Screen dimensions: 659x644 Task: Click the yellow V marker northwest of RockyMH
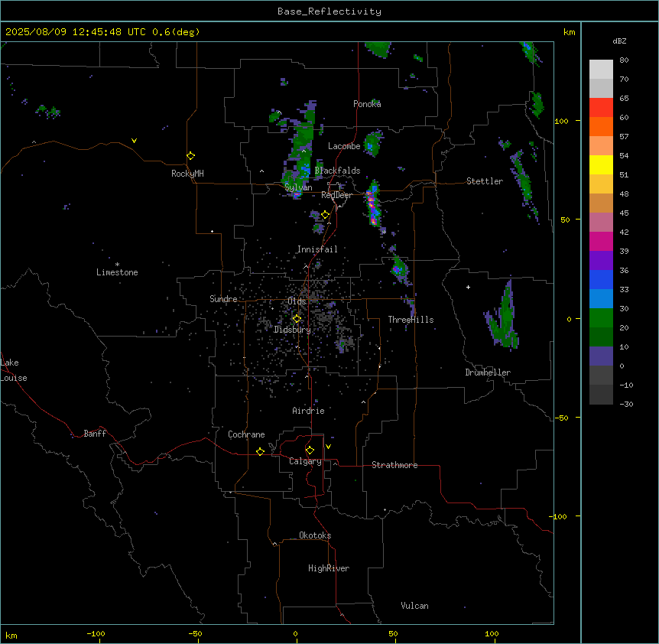[134, 141]
